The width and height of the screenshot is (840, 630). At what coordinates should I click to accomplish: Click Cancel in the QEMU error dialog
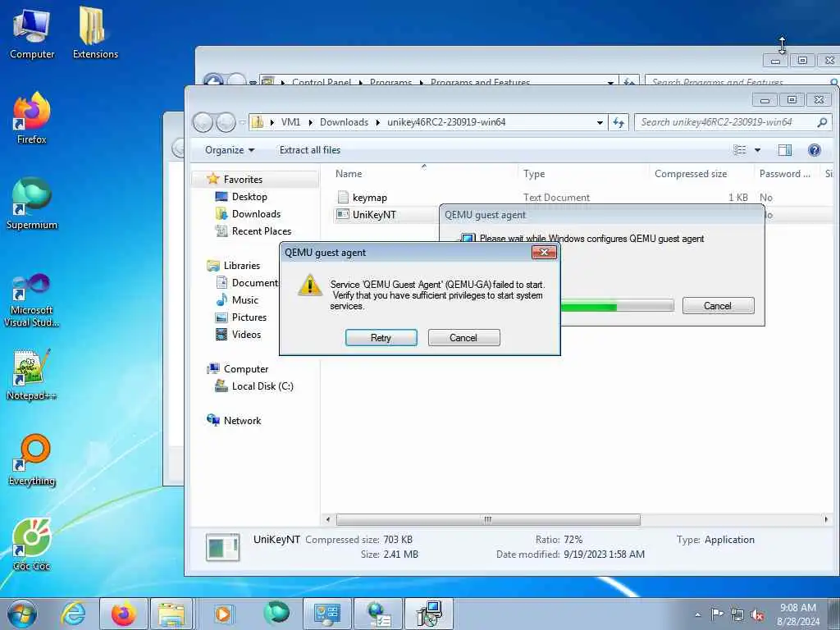(463, 337)
